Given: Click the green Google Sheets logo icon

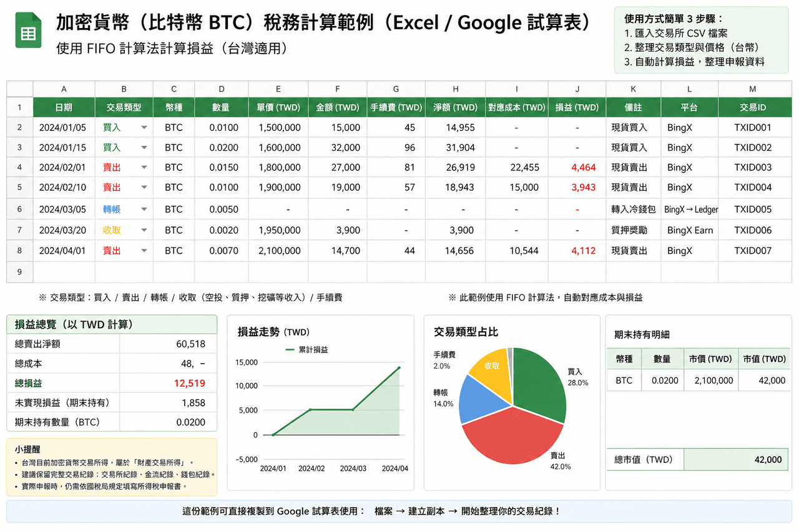Looking at the screenshot, I should click(x=28, y=30).
